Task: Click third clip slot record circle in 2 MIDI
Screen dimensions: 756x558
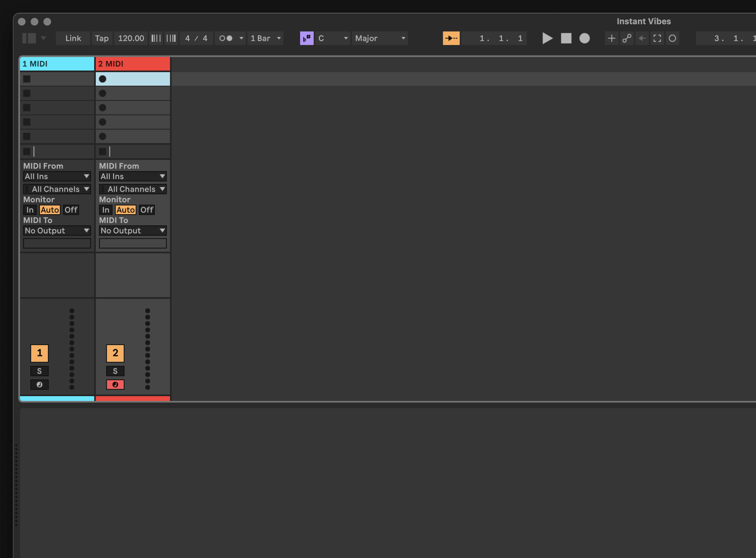Action: tap(103, 108)
